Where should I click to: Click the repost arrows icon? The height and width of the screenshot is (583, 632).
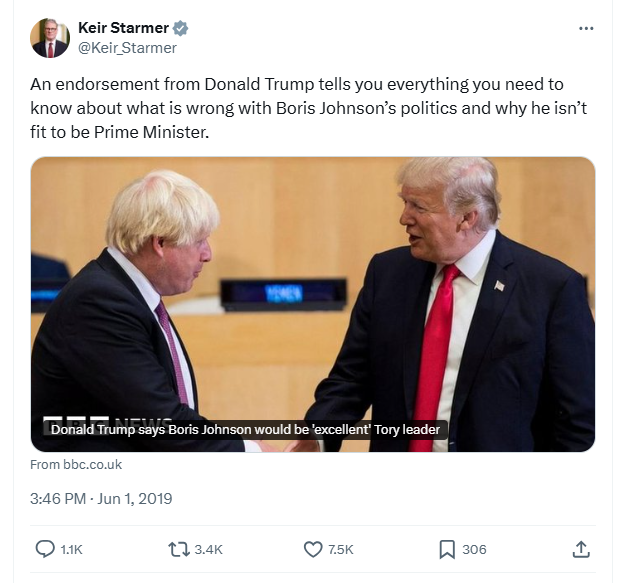pos(180,549)
